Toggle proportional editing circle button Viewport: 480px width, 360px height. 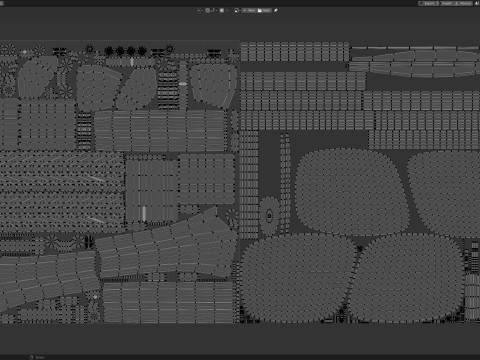click(x=222, y=10)
